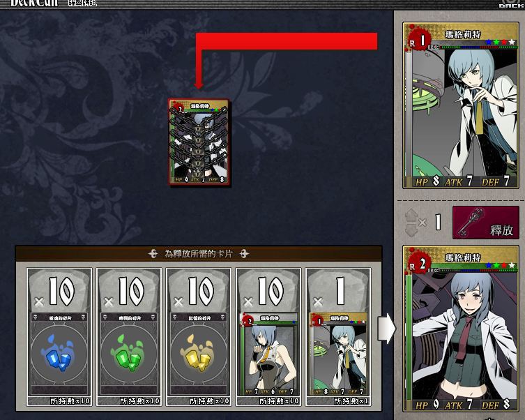The image size is (525, 420).
Task: Increase release quantity with the up arrow
Action: pyautogui.click(x=411, y=216)
